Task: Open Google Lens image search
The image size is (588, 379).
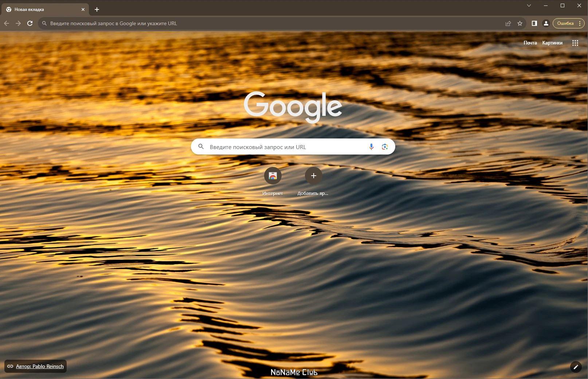Action: pos(385,146)
